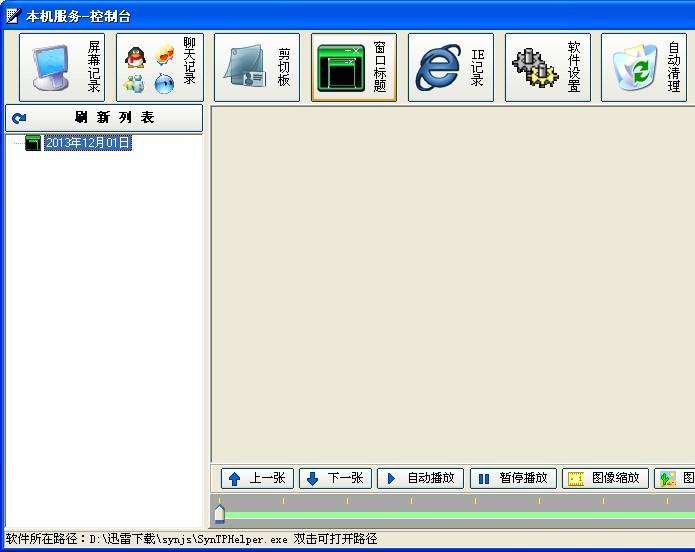This screenshot has width=695, height=552.
Task: Open the IE记录 browser history view
Action: (x=450, y=67)
